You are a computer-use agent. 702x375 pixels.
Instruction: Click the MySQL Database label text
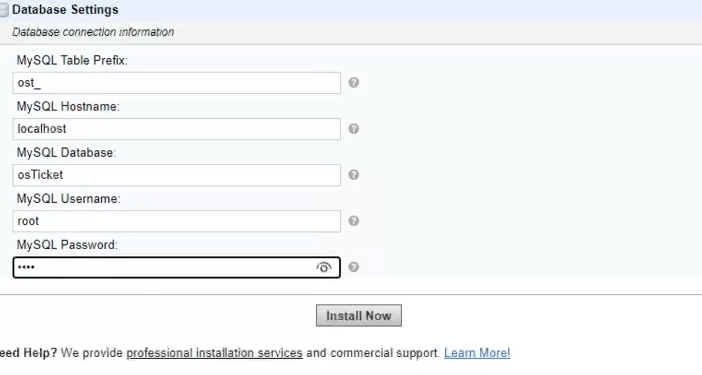(x=66, y=153)
